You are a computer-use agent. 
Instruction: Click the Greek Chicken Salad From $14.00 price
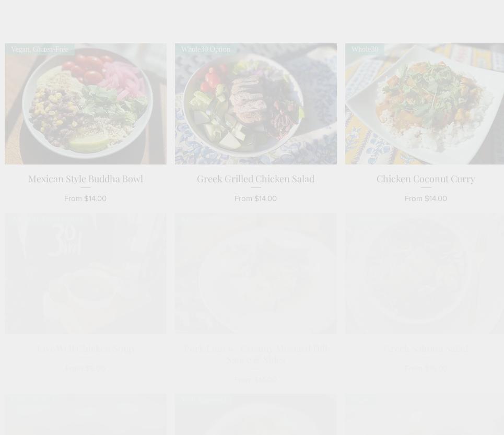pyautogui.click(x=256, y=198)
